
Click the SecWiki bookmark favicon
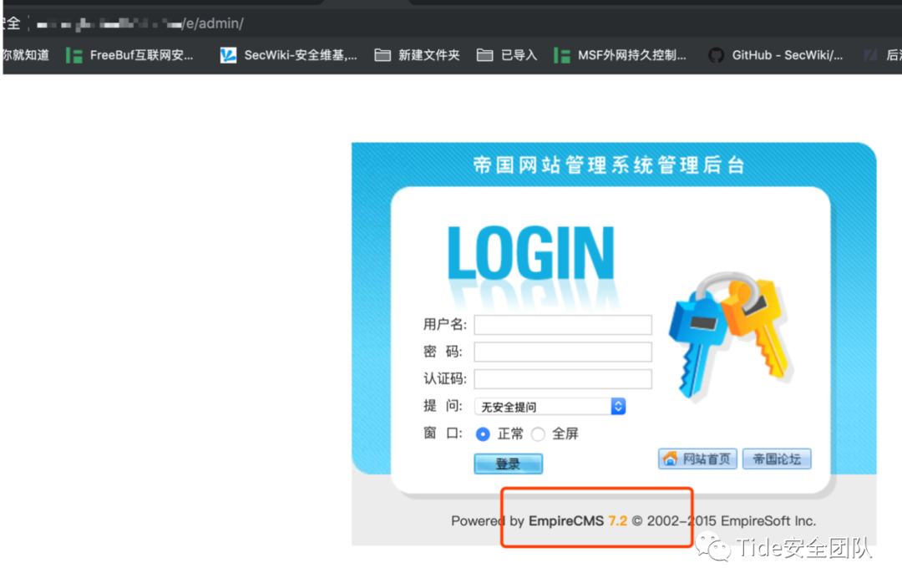click(228, 55)
